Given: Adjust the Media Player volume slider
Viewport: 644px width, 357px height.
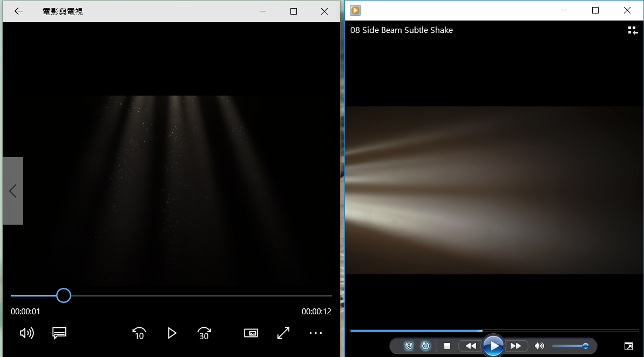Looking at the screenshot, I should pyautogui.click(x=570, y=346).
